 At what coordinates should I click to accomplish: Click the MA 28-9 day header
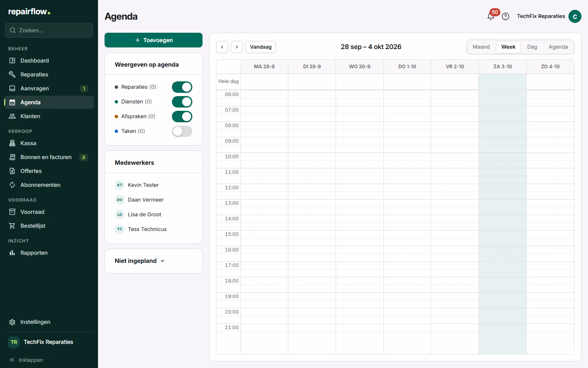click(x=264, y=67)
